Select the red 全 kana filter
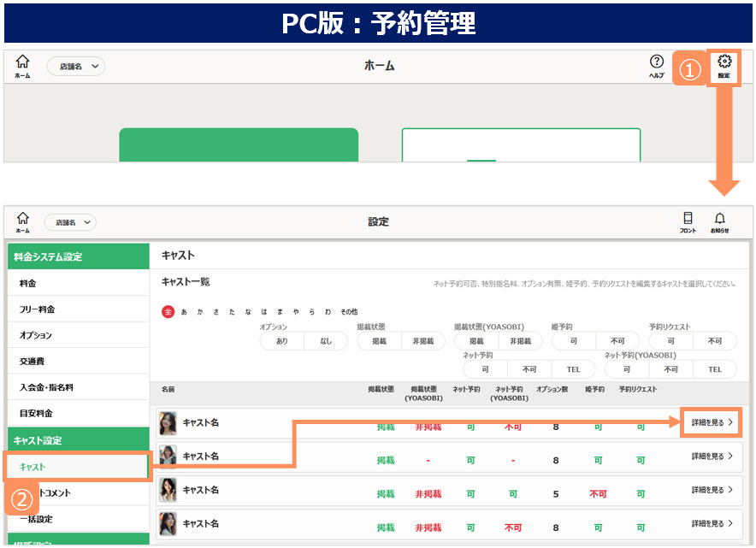This screenshot has height=548, width=756. pyautogui.click(x=168, y=312)
